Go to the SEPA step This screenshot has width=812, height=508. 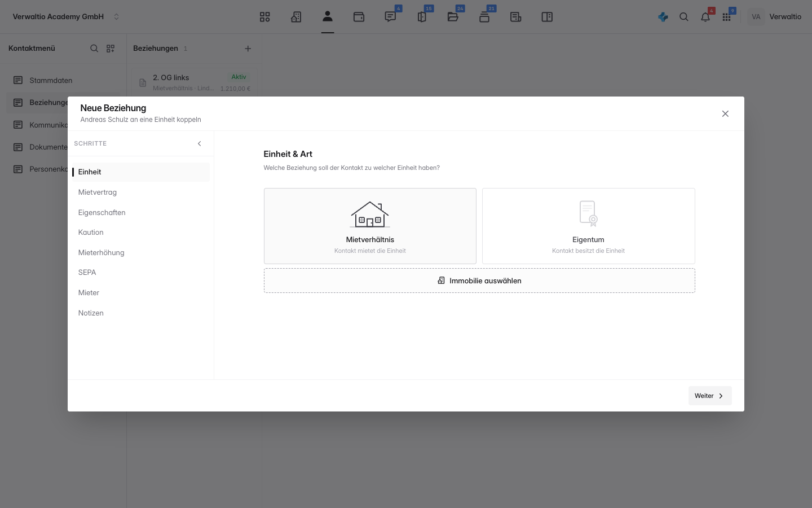pos(141,273)
